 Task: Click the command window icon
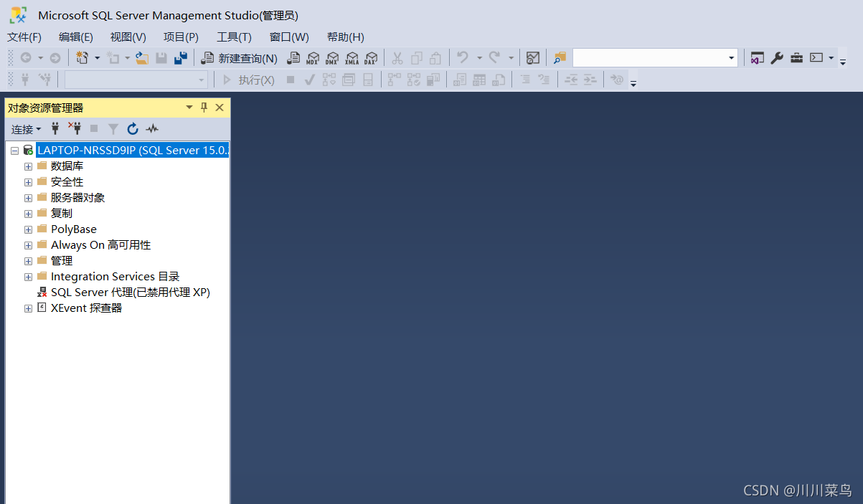(816, 58)
